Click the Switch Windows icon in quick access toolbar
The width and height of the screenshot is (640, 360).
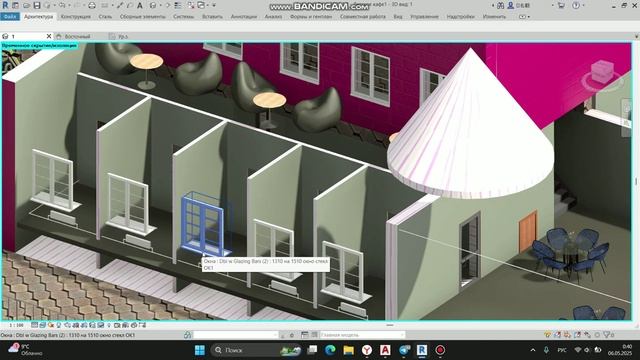tap(201, 5)
